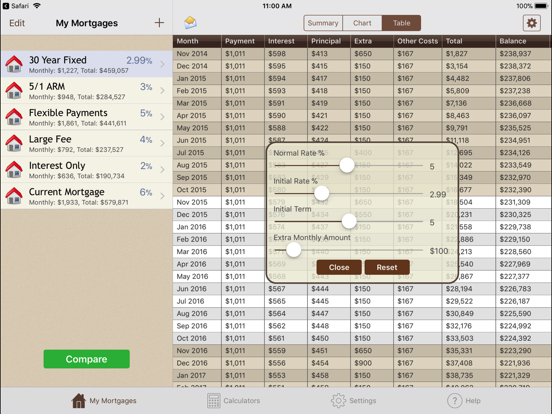Image resolution: width=552 pixels, height=414 pixels.
Task: Click the Balance column header
Action: pyautogui.click(x=523, y=41)
